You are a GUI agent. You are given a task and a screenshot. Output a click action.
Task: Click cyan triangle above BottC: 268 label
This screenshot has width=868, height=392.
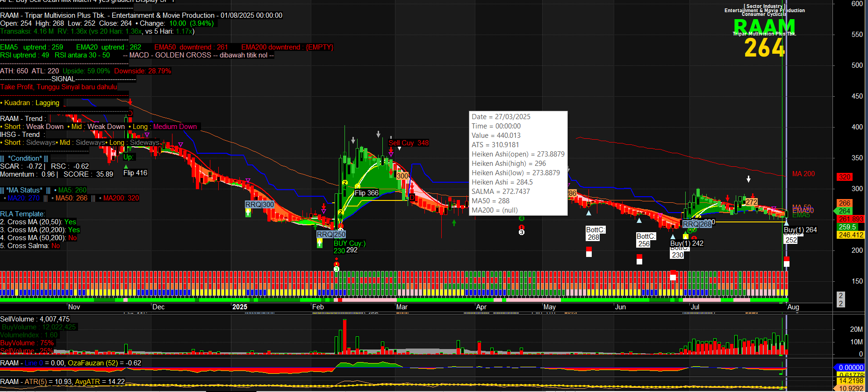[x=589, y=213]
